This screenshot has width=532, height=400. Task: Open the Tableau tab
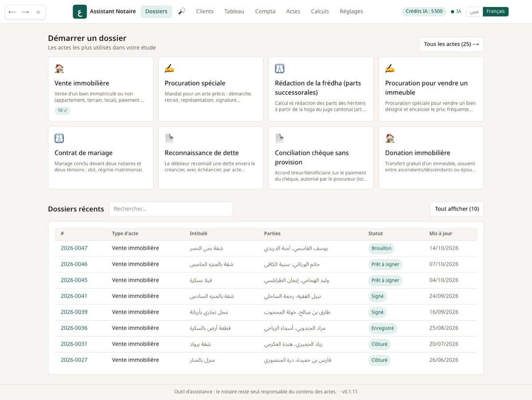point(234,12)
